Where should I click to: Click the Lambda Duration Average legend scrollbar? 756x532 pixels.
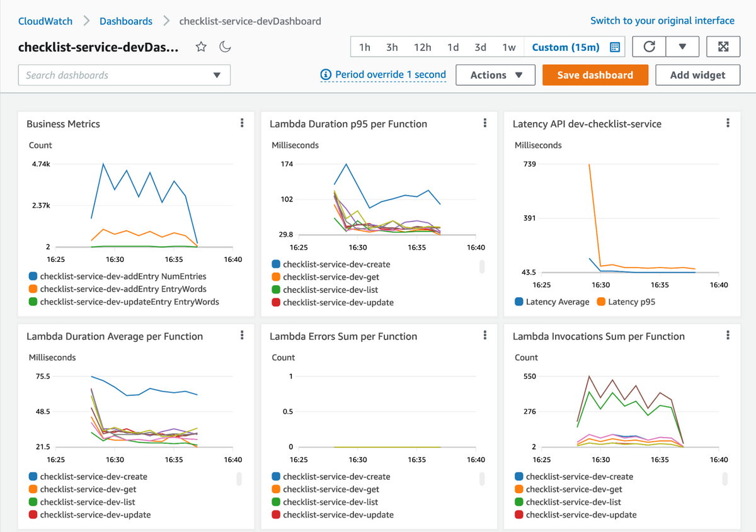coord(239,478)
